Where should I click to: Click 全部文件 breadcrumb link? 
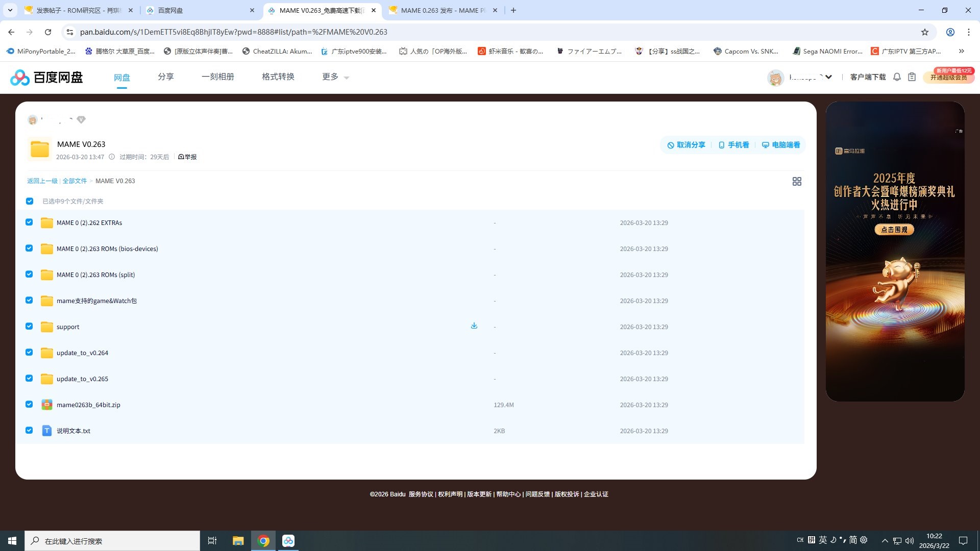(75, 181)
